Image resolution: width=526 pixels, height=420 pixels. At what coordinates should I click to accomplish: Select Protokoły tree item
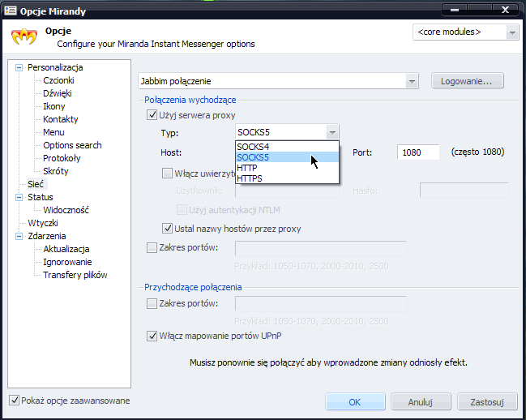pos(62,158)
